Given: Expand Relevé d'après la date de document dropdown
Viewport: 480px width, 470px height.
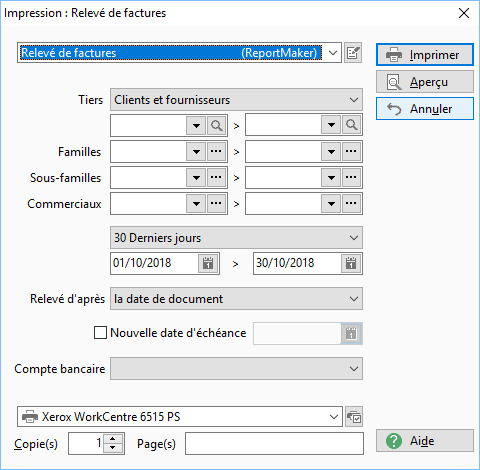Looking at the screenshot, I should [236, 299].
